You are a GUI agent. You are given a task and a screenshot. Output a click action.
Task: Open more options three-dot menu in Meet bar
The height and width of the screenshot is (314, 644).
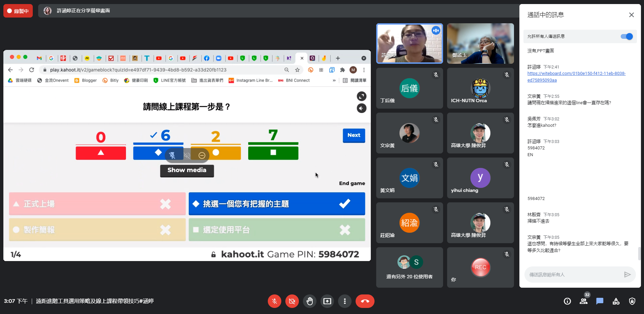pos(345,301)
